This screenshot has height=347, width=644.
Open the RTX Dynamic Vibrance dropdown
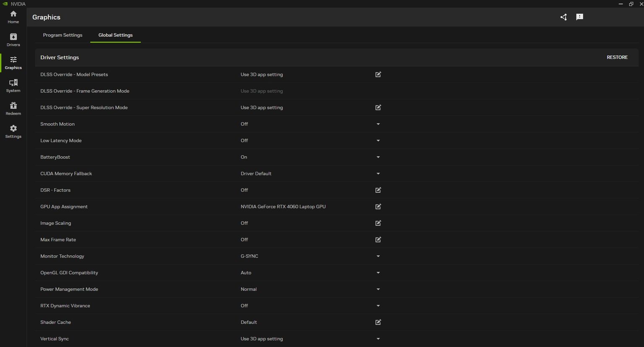coord(378,306)
